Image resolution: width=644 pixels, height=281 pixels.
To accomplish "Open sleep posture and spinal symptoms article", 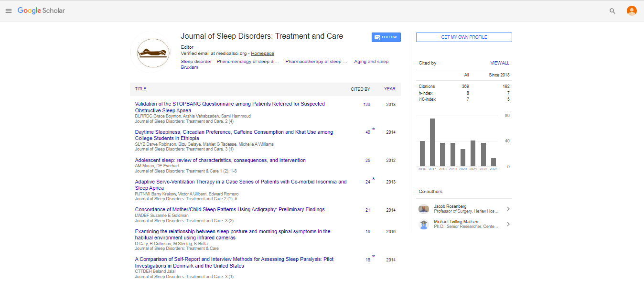I will 233,235.
